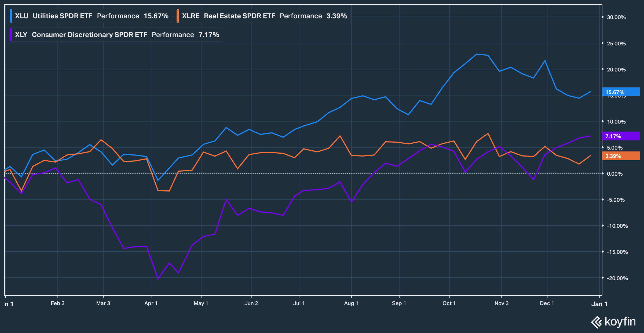644x333 pixels.
Task: Click the 30.00% y-axis label
Action: coord(616,17)
